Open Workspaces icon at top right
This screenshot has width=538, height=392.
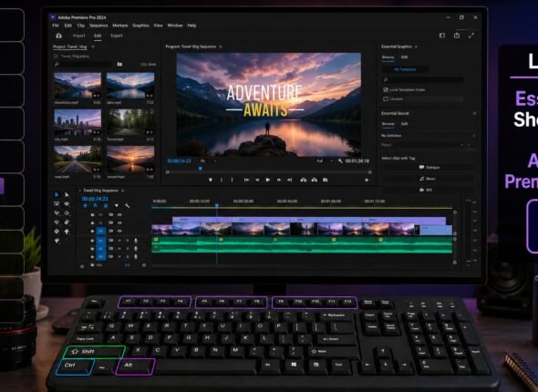tap(442, 36)
